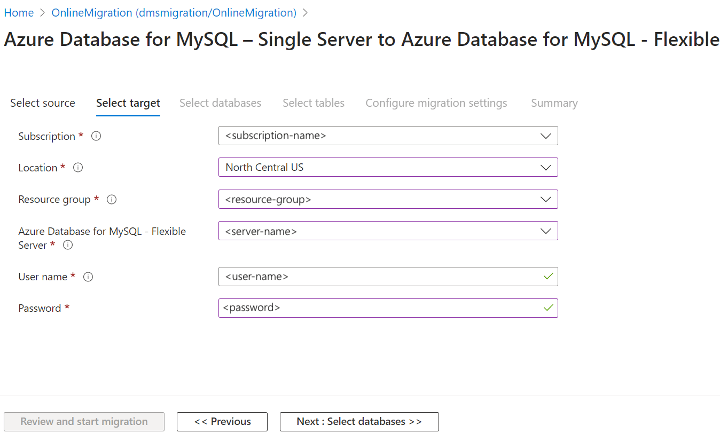Click the Previous button

coord(222,422)
